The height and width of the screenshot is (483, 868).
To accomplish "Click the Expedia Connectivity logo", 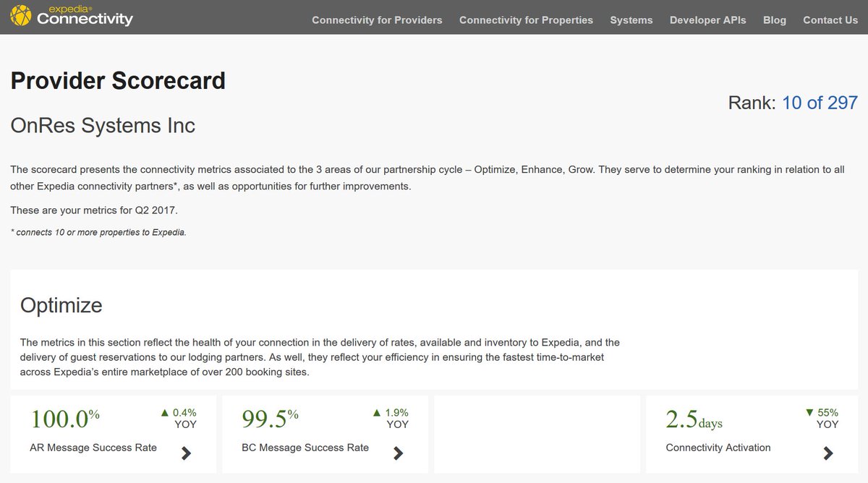I will [x=71, y=15].
